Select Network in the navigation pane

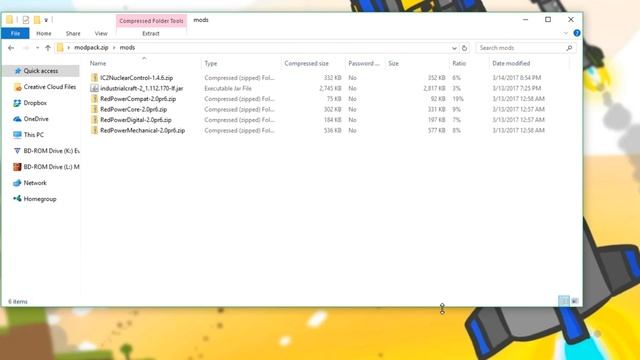35,183
